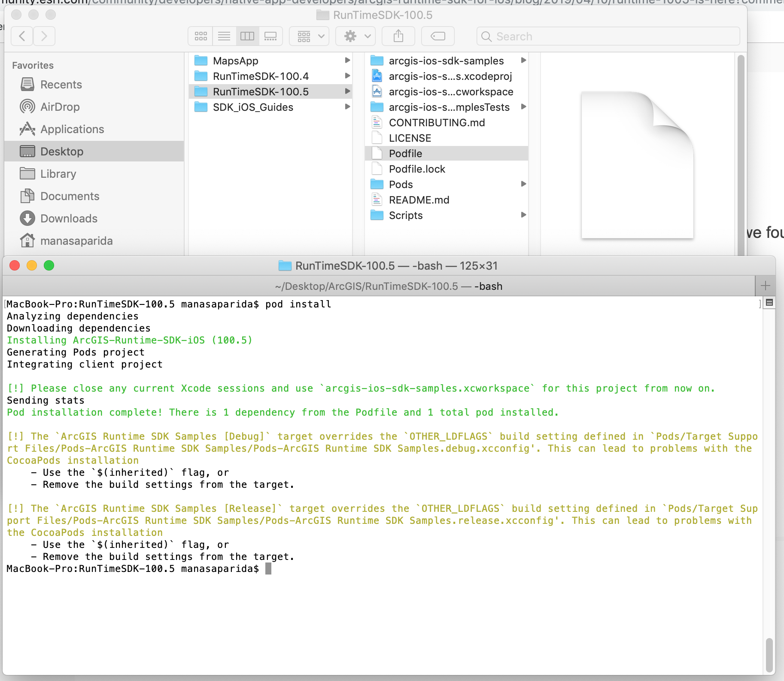
Task: Open Recents in the sidebar
Action: [x=94, y=85]
